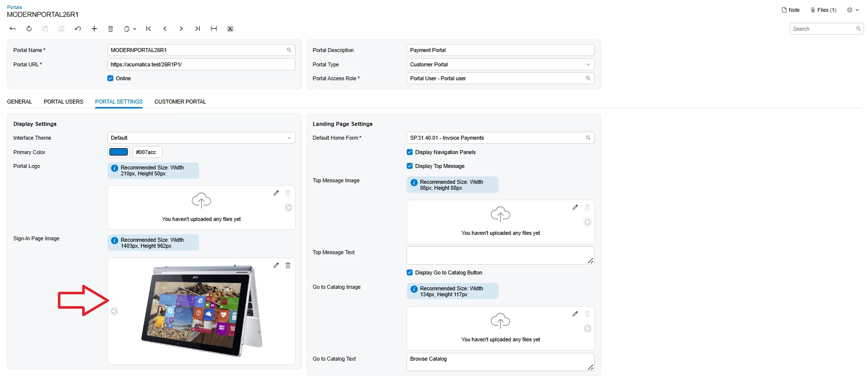Click the #007acc color code field
The width and height of the screenshot is (868, 379).
(x=147, y=152)
